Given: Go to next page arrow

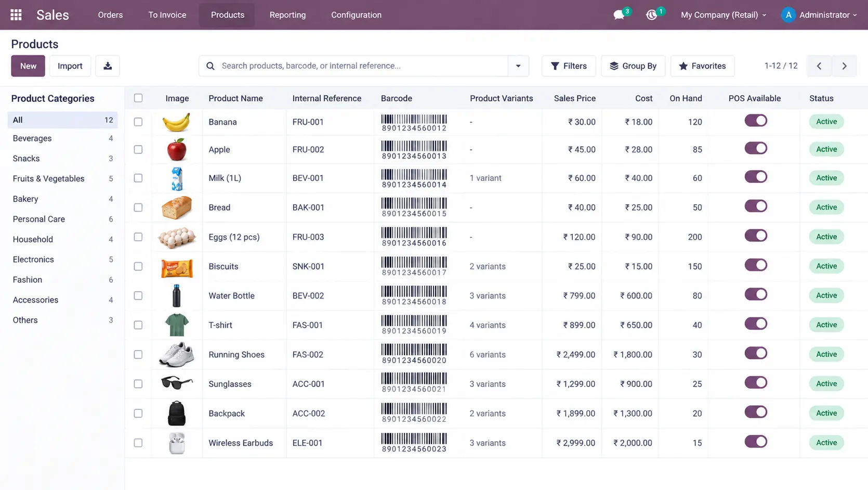Looking at the screenshot, I should (x=844, y=66).
